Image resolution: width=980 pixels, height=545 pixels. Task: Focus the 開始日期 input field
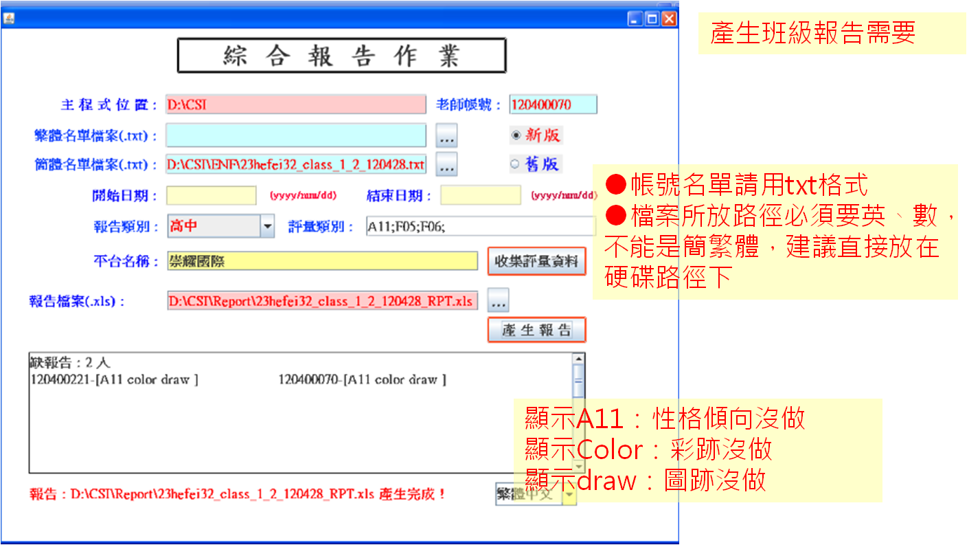(212, 195)
